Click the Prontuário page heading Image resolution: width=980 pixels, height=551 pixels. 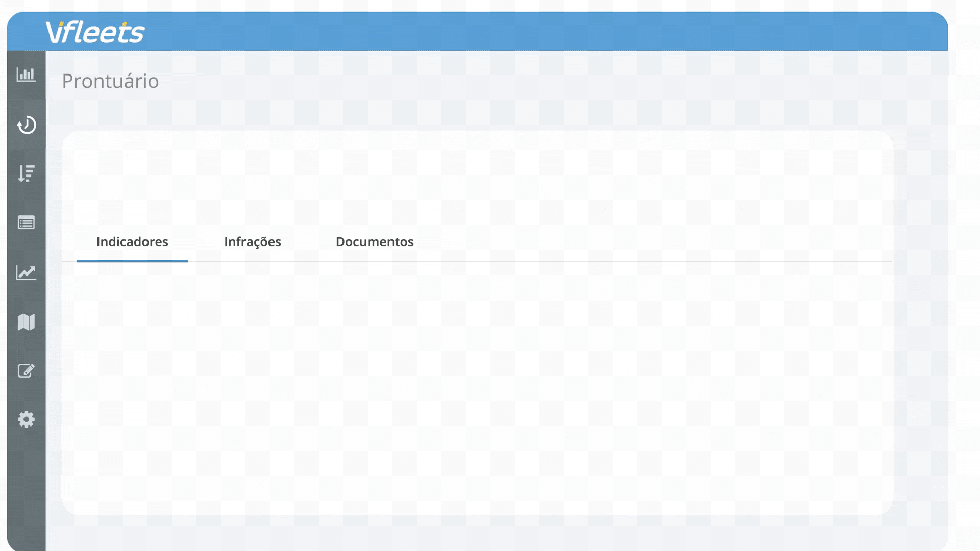[x=110, y=81]
